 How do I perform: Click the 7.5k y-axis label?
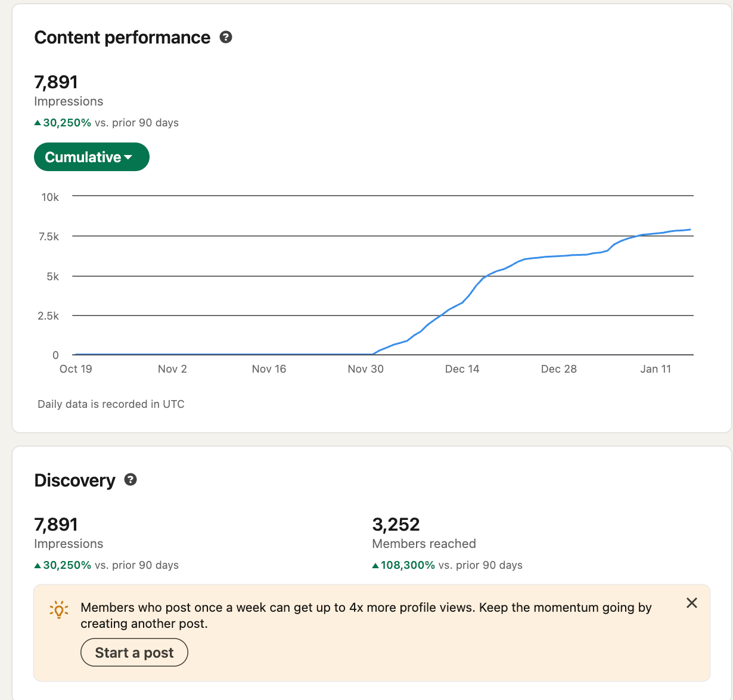49,237
